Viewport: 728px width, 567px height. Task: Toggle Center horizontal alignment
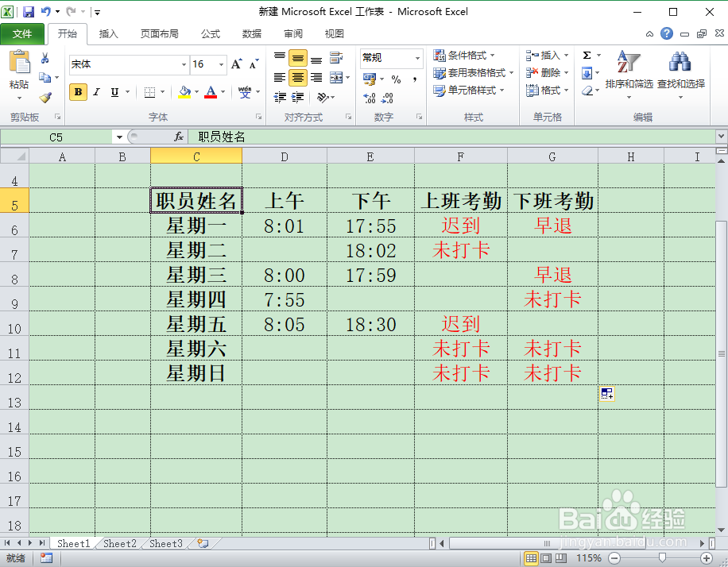[x=297, y=78]
